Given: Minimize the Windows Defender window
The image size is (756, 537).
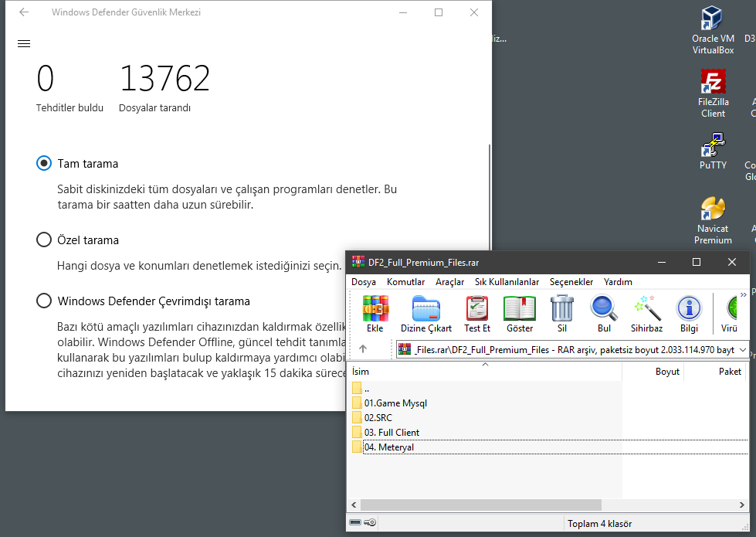Looking at the screenshot, I should tap(403, 12).
